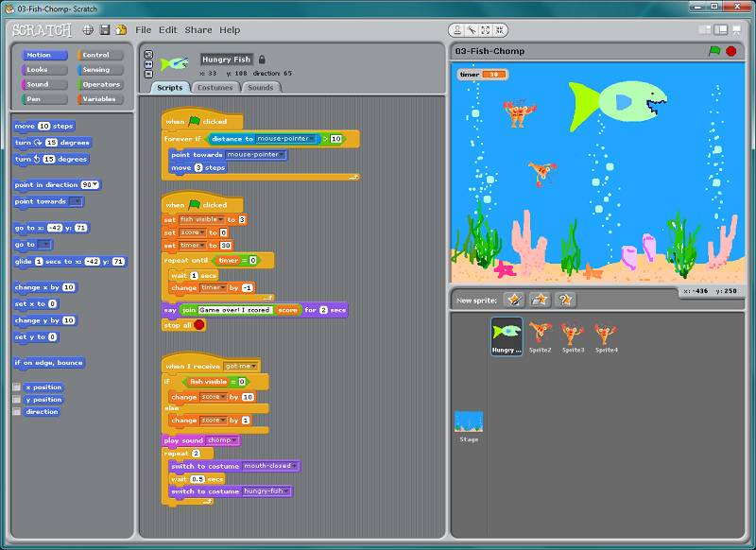Tick the direction reporter checkbox
Viewport: 756px width, 550px height.
(17, 412)
